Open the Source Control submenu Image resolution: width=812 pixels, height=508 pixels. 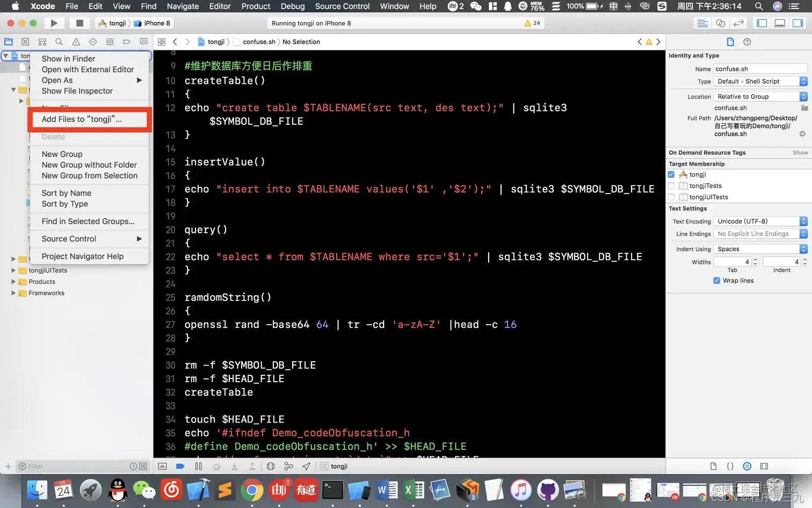[x=89, y=239]
